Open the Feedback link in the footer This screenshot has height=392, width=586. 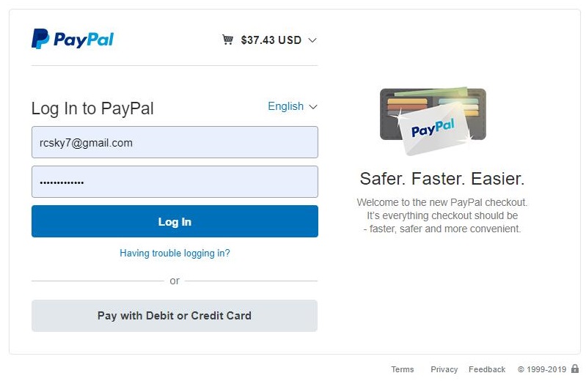[487, 369]
